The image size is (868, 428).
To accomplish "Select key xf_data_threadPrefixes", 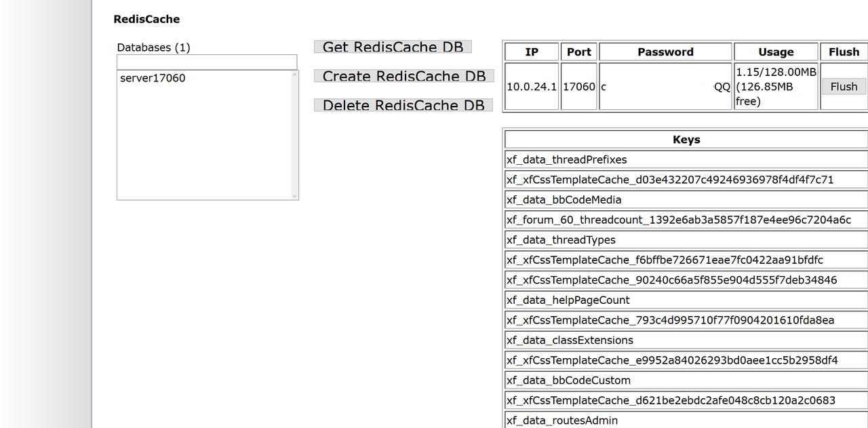I will (x=686, y=159).
